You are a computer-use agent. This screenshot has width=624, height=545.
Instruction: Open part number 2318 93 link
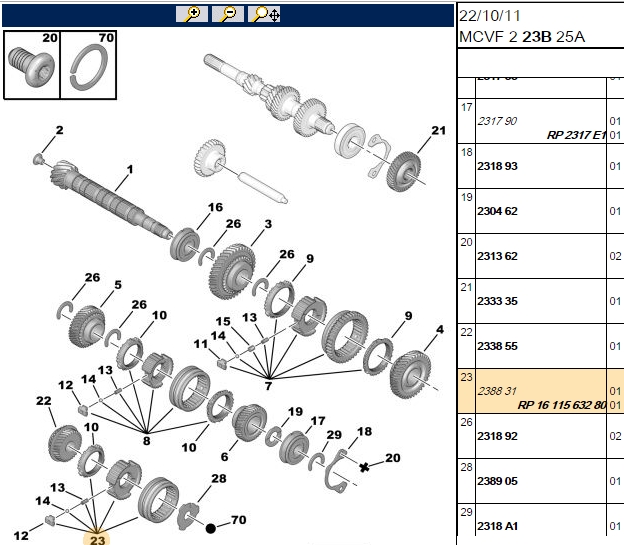(x=497, y=166)
